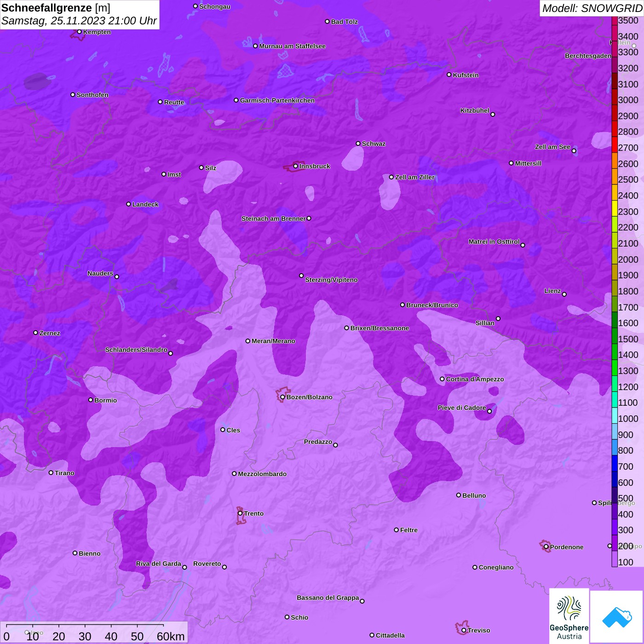This screenshot has height=644, width=644.
Task: Click the Kempten city marker
Action: pos(79,32)
